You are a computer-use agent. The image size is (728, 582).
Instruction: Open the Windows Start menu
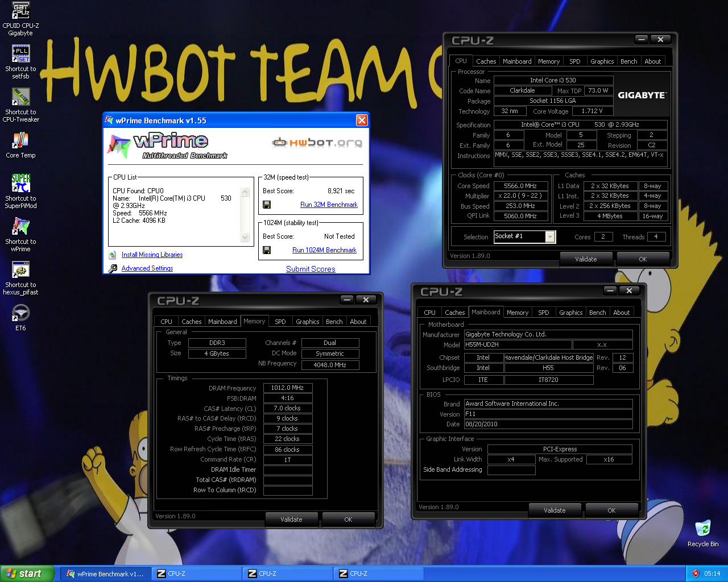[27, 573]
